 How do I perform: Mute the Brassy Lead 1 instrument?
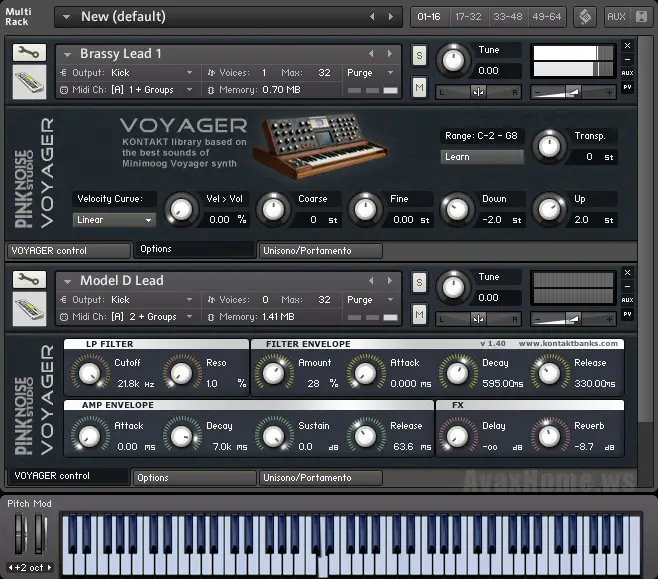coord(419,88)
